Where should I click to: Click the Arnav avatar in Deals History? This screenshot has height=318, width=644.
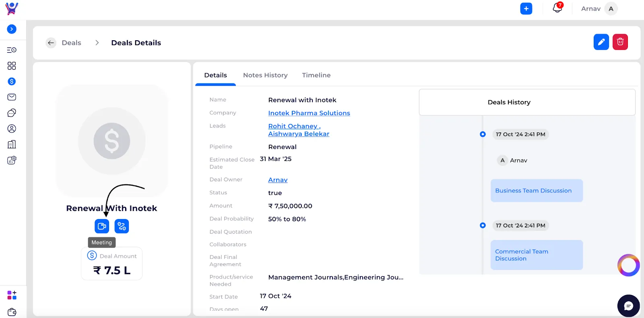click(x=502, y=160)
